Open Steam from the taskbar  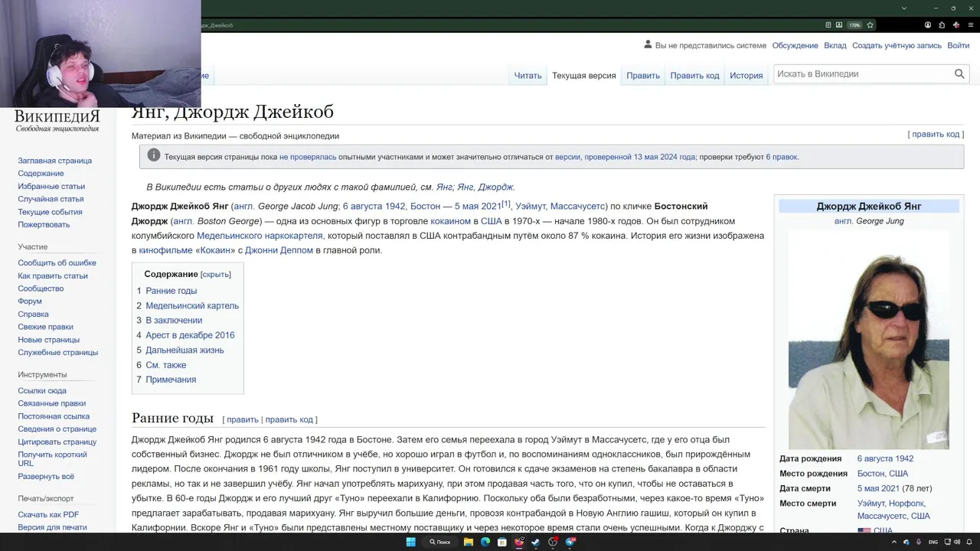536,542
